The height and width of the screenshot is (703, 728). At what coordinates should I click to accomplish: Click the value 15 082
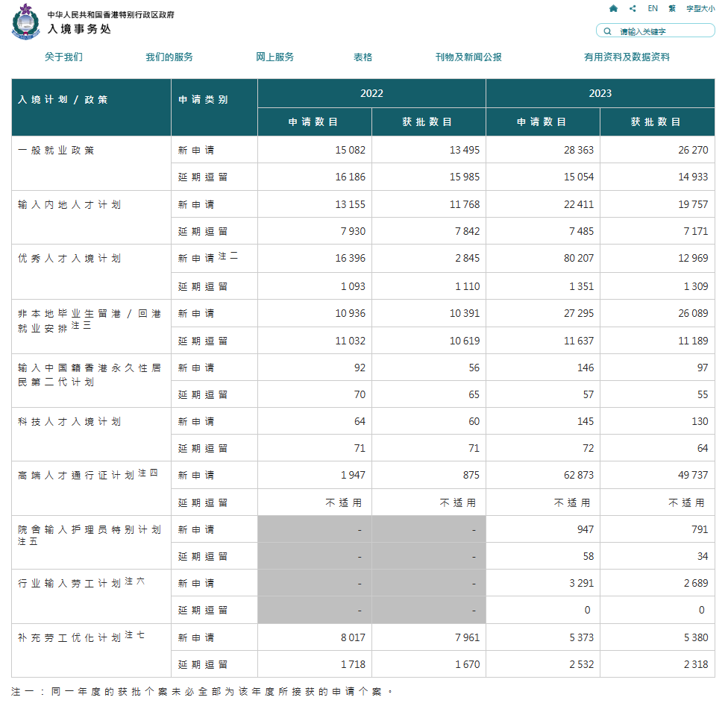350,151
